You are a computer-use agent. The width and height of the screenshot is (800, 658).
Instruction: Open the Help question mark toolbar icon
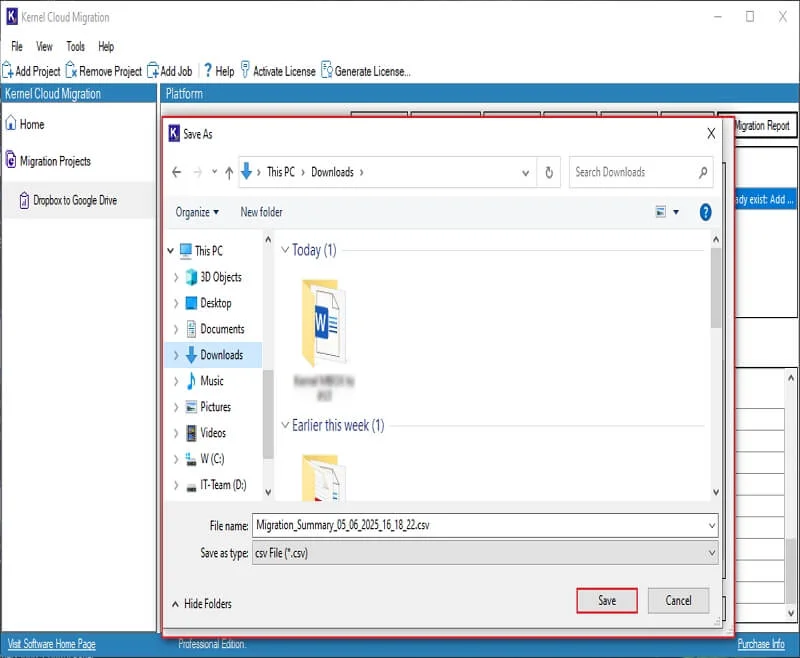pos(208,70)
